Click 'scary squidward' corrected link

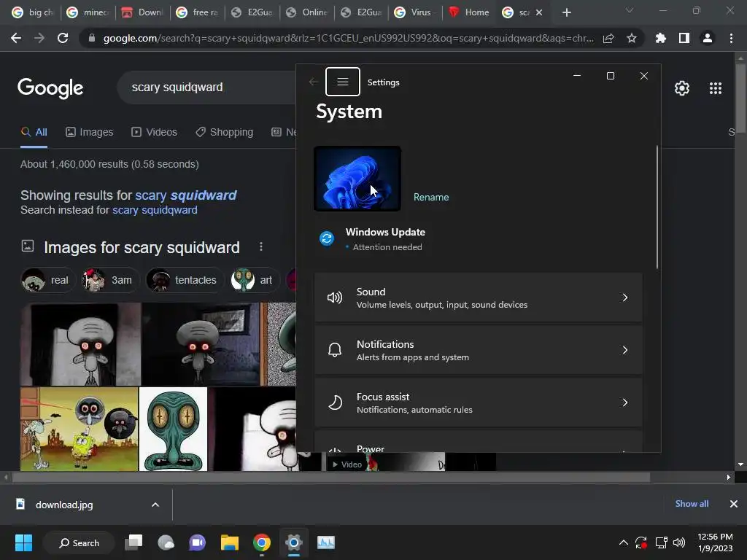186,195
